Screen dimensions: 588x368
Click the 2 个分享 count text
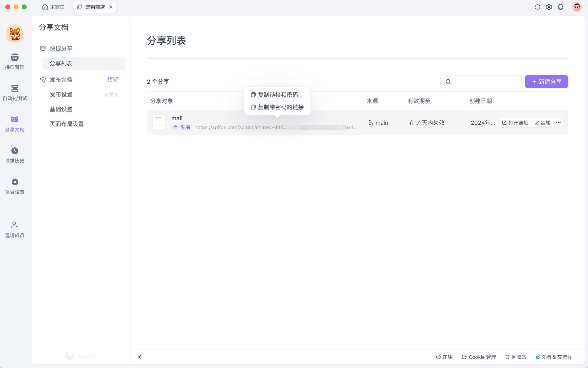(158, 81)
